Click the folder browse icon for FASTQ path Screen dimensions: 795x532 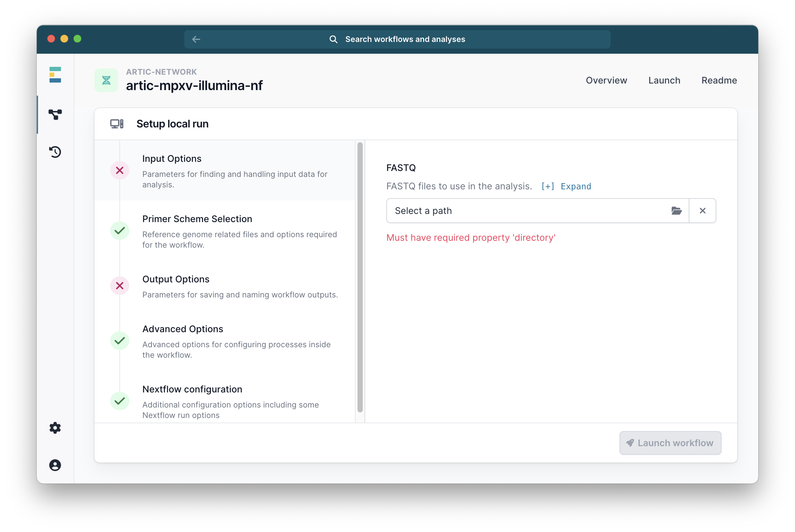point(676,211)
